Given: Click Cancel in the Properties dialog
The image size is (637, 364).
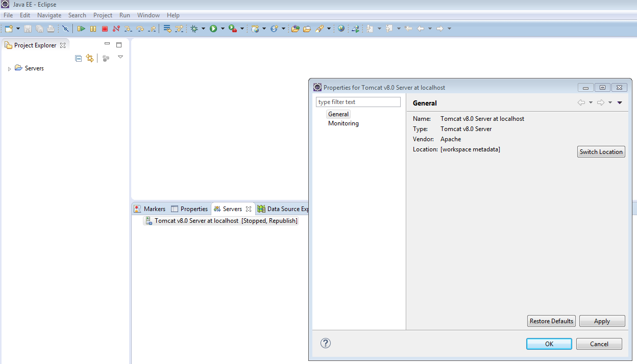Looking at the screenshot, I should point(599,344).
